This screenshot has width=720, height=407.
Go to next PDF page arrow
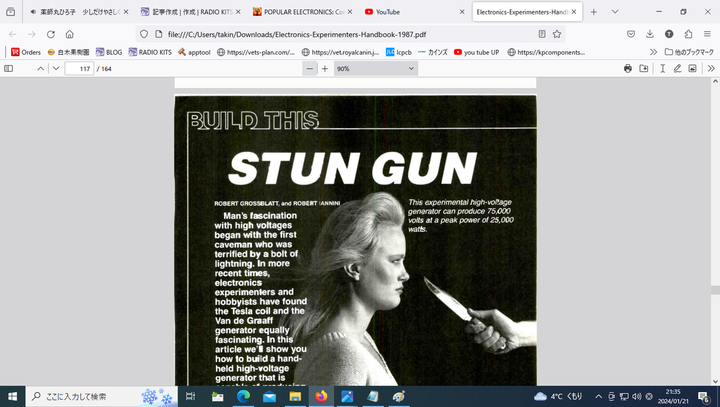(56, 68)
